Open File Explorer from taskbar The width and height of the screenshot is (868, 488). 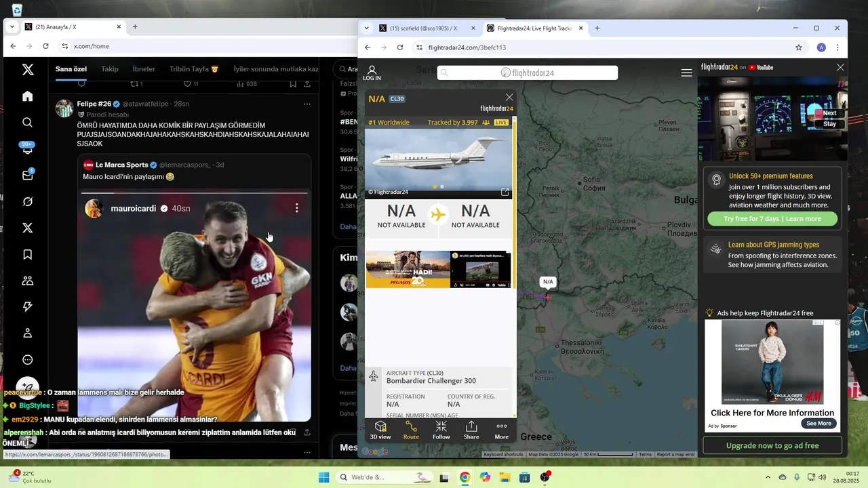(505, 477)
